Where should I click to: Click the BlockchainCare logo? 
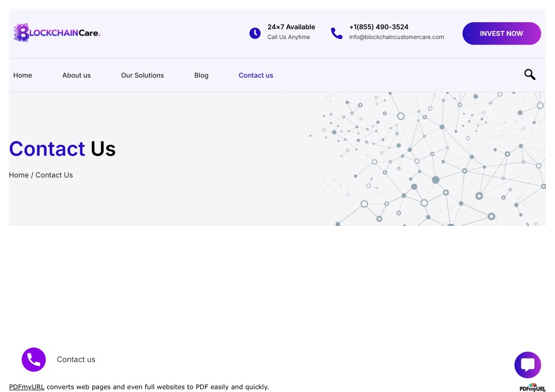point(57,33)
